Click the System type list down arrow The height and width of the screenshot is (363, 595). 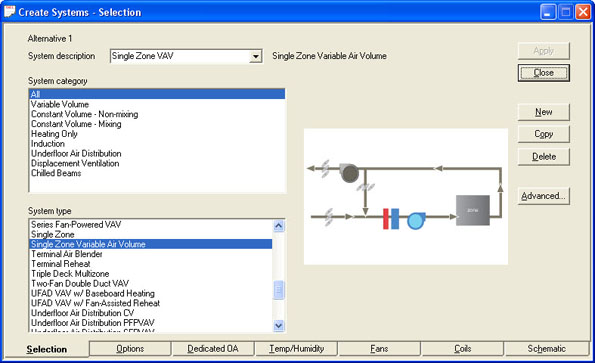tap(279, 325)
